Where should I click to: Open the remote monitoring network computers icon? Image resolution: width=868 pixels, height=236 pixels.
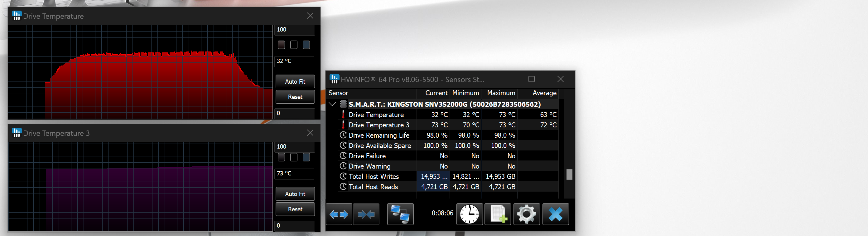(x=400, y=214)
